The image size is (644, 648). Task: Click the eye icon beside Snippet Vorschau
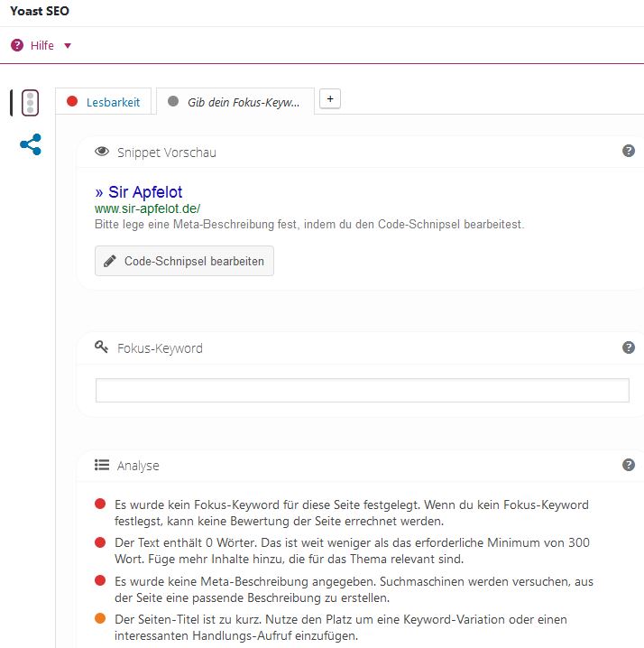click(102, 152)
